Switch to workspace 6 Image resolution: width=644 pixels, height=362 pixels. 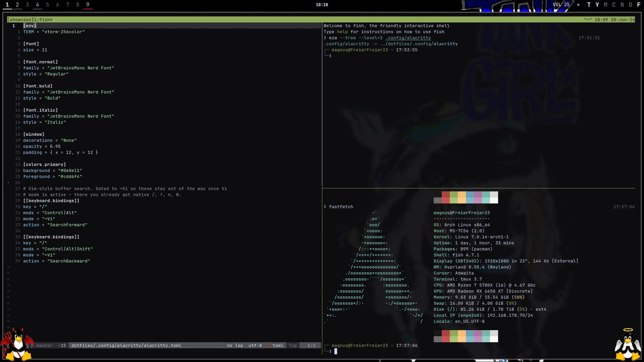click(x=58, y=5)
